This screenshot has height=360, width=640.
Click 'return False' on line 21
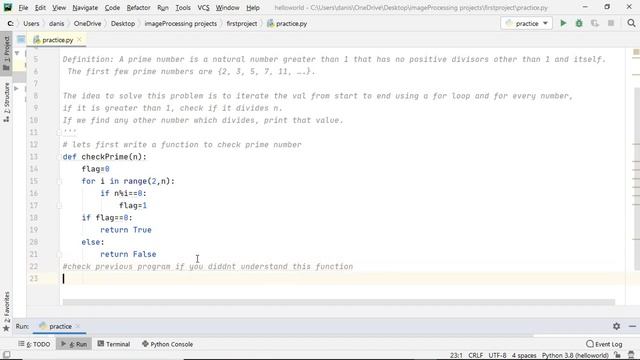coord(128,254)
